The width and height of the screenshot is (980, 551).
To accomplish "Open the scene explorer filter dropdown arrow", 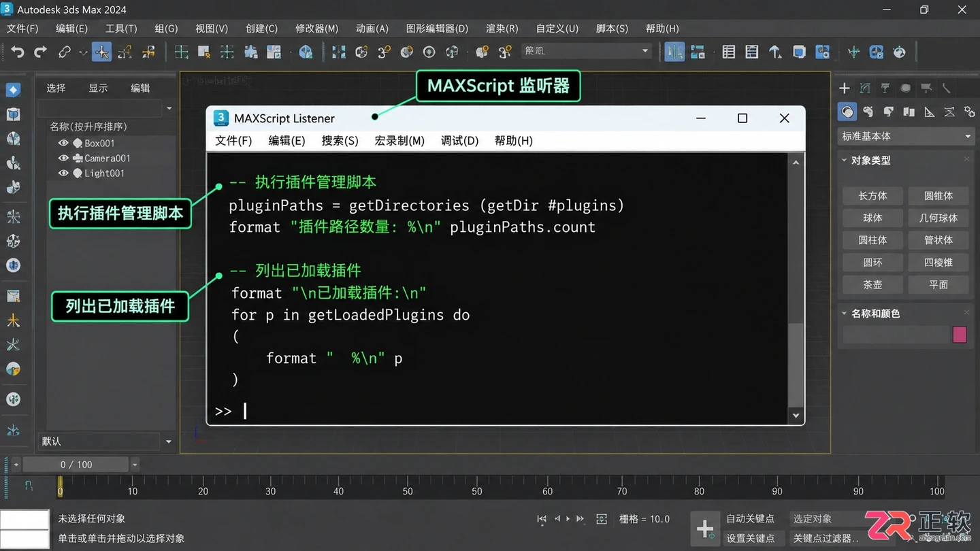I will click(169, 108).
